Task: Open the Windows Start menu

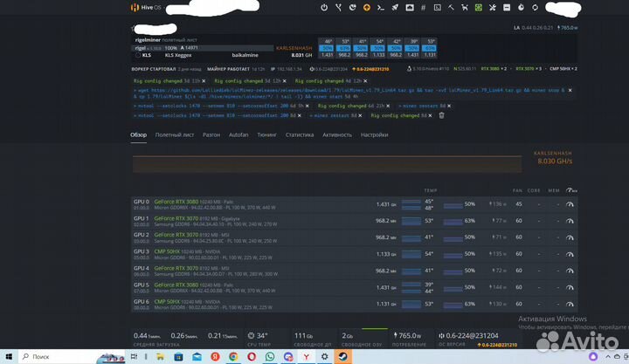Action: click(9, 356)
